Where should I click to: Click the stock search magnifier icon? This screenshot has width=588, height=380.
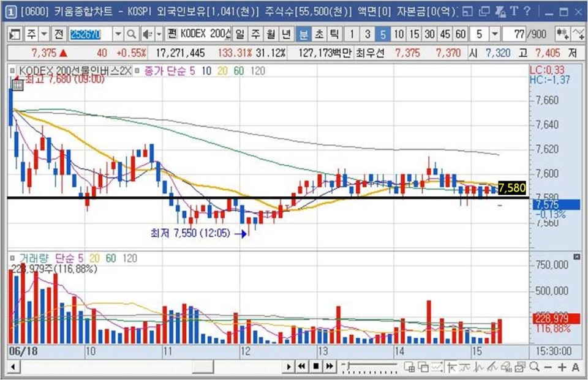[x=132, y=34]
